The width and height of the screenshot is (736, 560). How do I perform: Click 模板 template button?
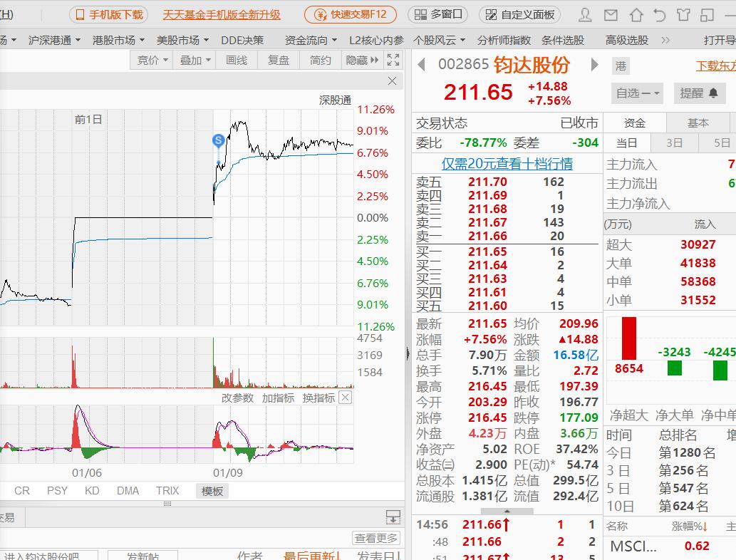(x=212, y=491)
